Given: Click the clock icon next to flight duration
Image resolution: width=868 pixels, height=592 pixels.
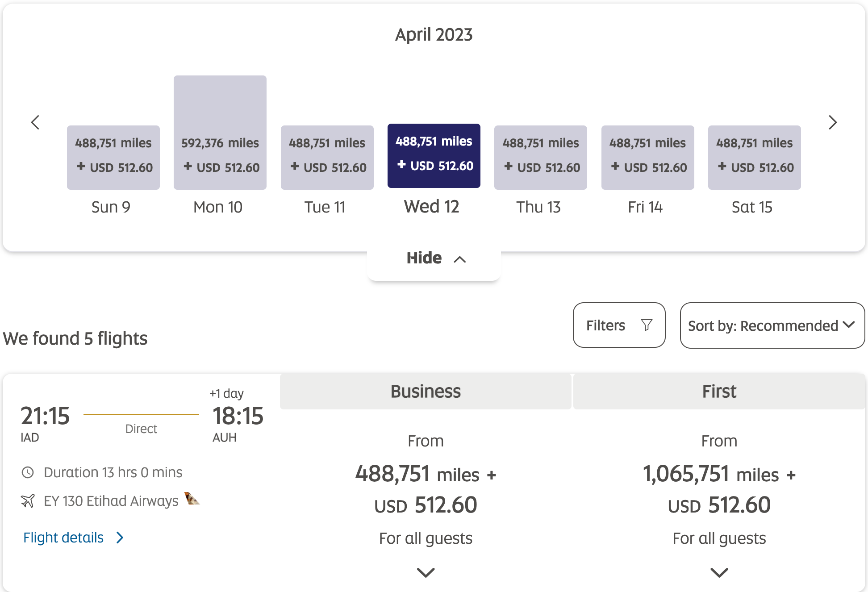Looking at the screenshot, I should click(x=28, y=472).
